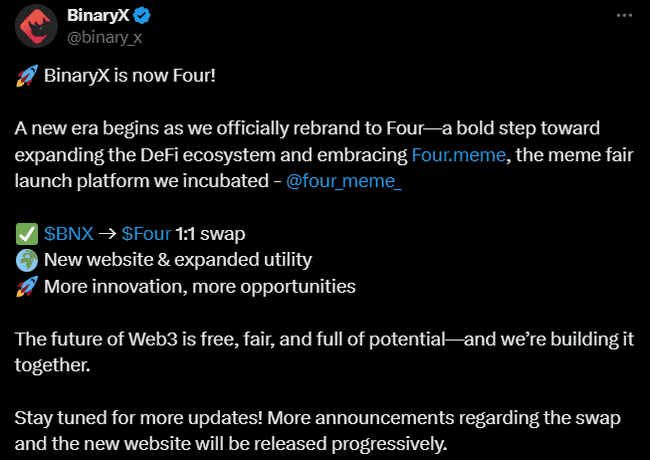Open the Four.meme website link

pyautogui.click(x=458, y=155)
